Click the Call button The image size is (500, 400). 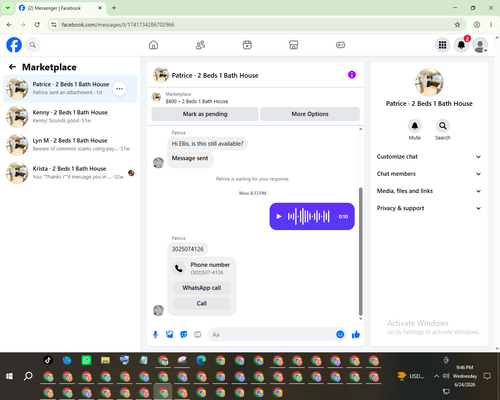202,303
